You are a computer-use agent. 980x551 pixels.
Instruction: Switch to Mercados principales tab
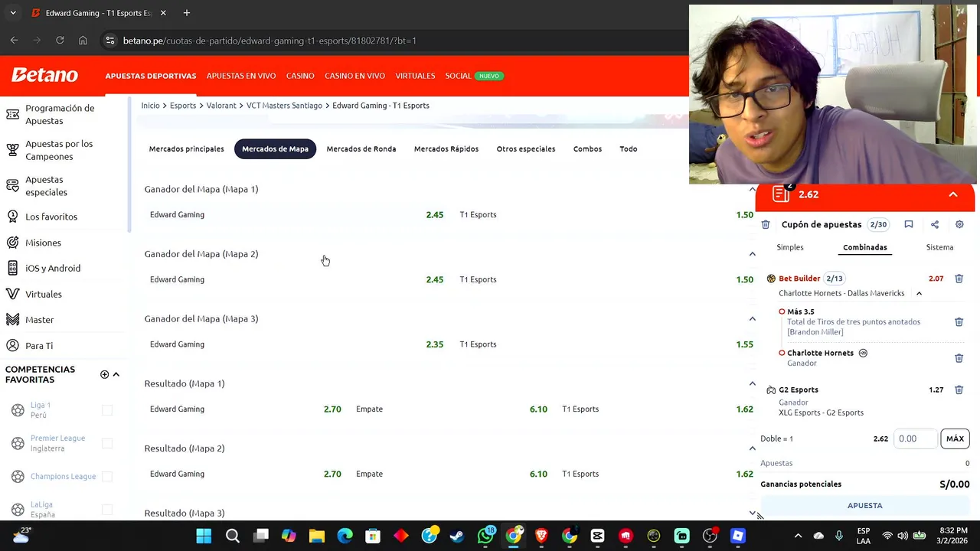coord(187,148)
